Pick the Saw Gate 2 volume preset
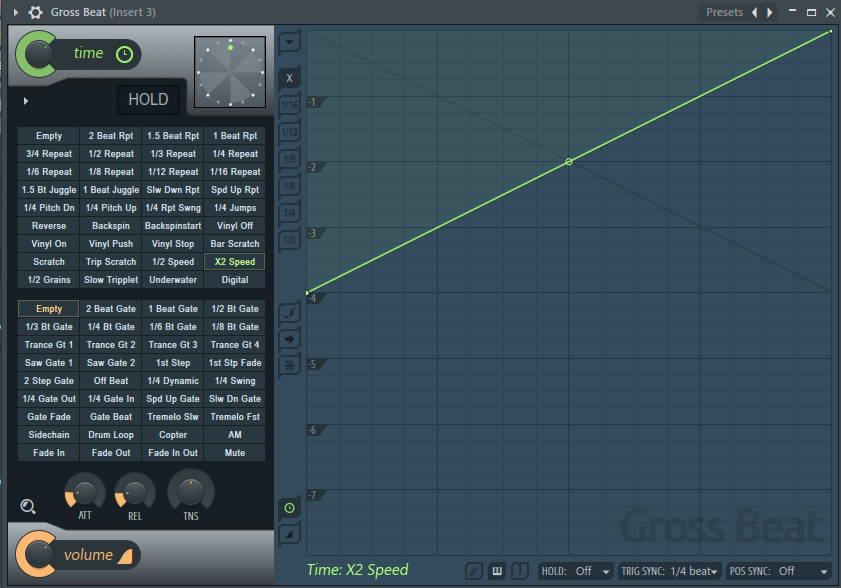 [x=111, y=363]
